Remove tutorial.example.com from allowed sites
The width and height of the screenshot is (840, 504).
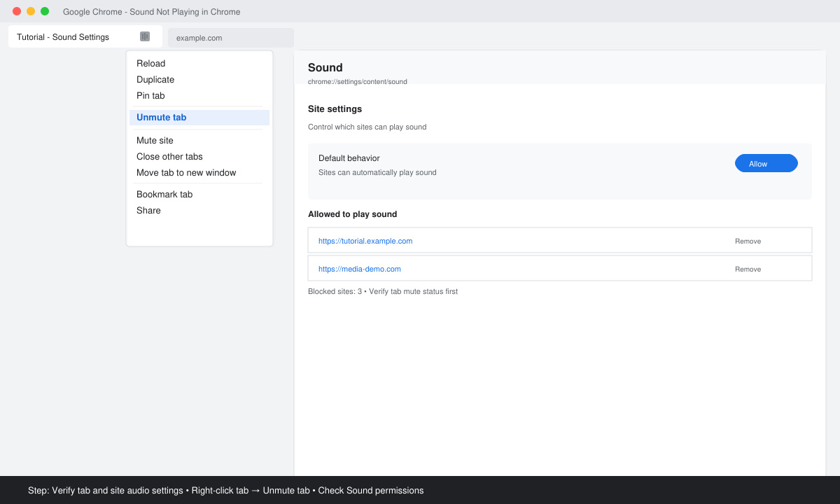point(748,241)
